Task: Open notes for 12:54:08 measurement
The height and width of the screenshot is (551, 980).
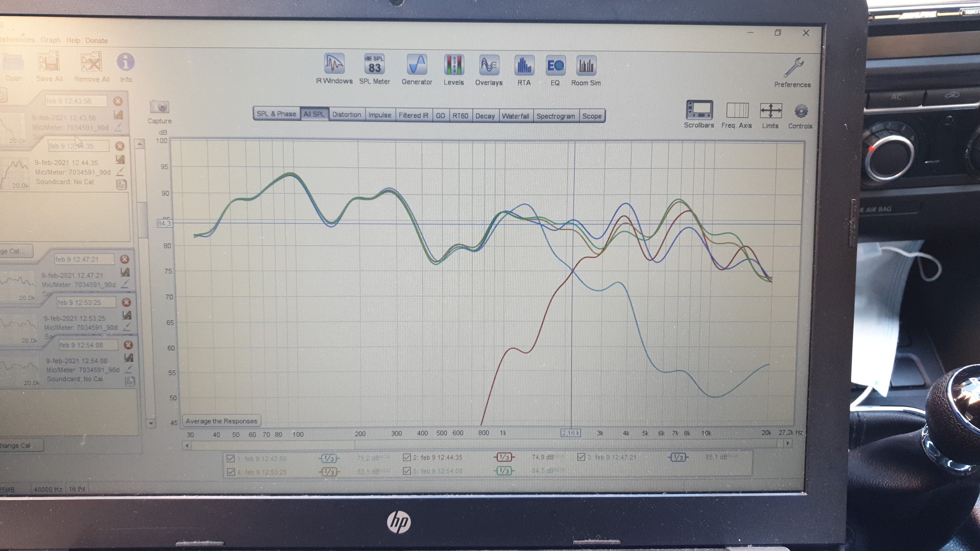Action: click(x=130, y=381)
